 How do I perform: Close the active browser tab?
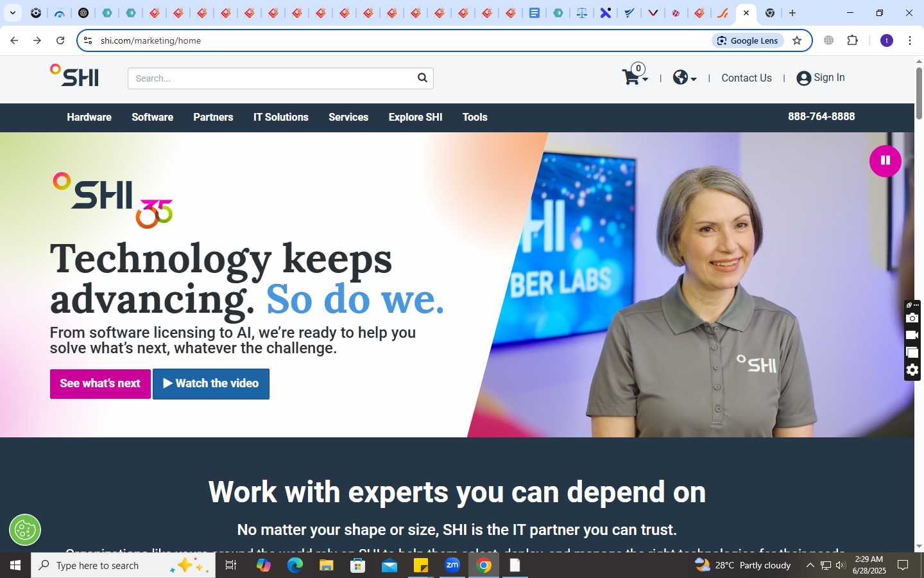pyautogui.click(x=746, y=13)
